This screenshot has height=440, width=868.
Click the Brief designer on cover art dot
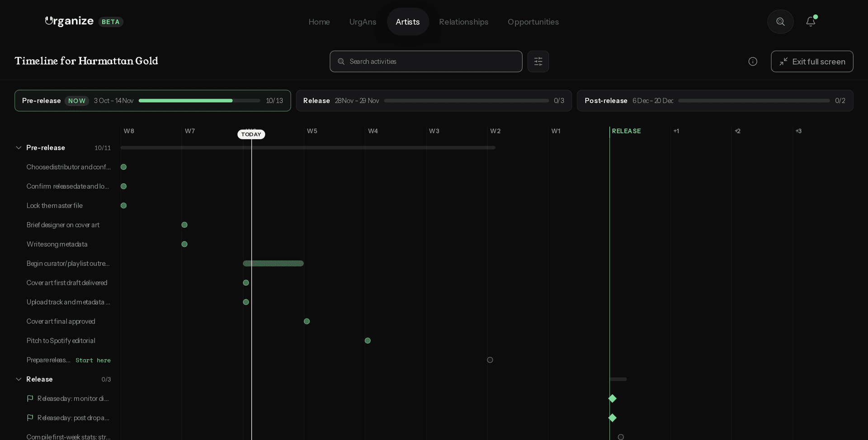click(x=184, y=225)
